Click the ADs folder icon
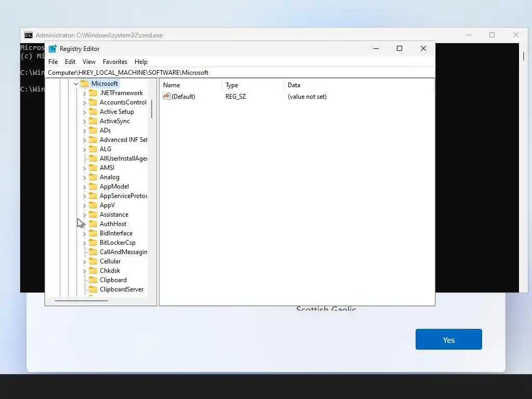Screen dimensions: 532x399 tap(93, 130)
